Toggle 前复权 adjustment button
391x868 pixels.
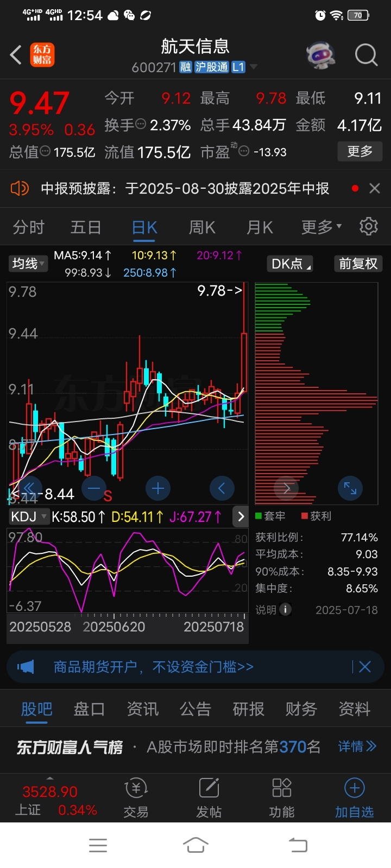(x=358, y=264)
